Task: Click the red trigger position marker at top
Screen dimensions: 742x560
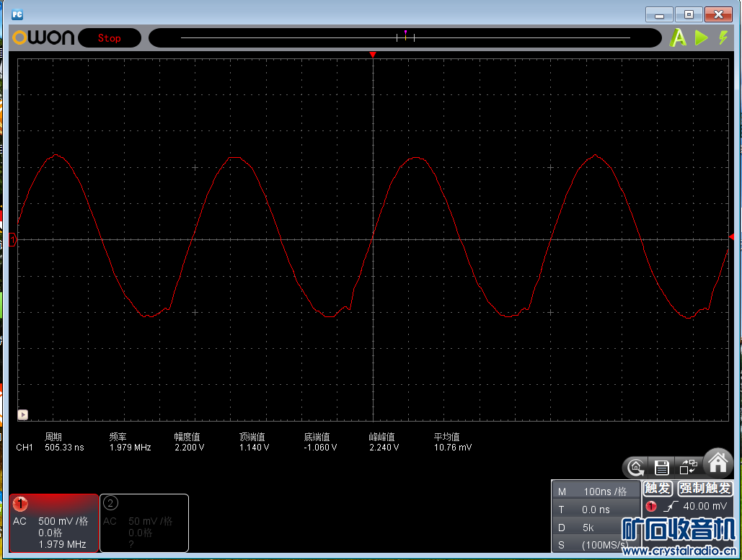Action: pyautogui.click(x=373, y=55)
